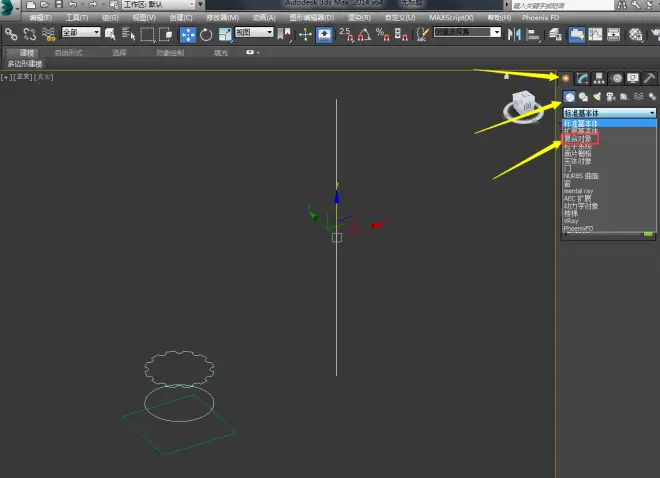Screen dimensions: 660x478
Task: Activate the Select and Move tool
Action: tap(188, 35)
